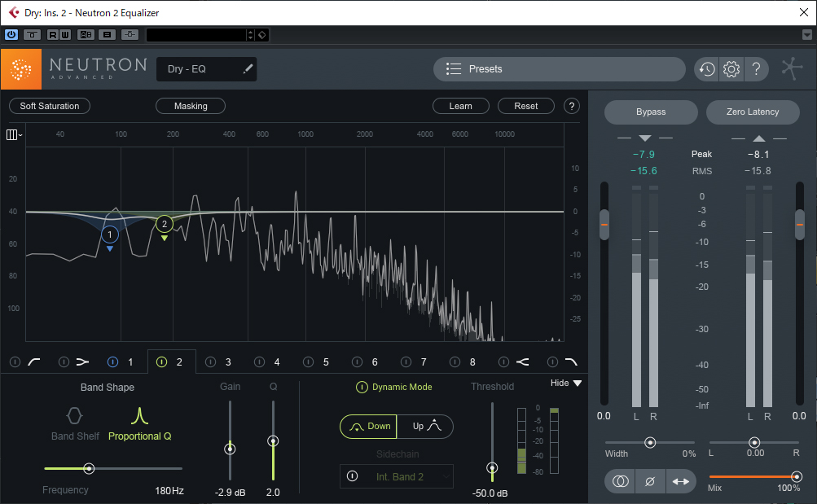817x504 pixels.
Task: Select EQ node 2 on graph
Action: click(164, 224)
